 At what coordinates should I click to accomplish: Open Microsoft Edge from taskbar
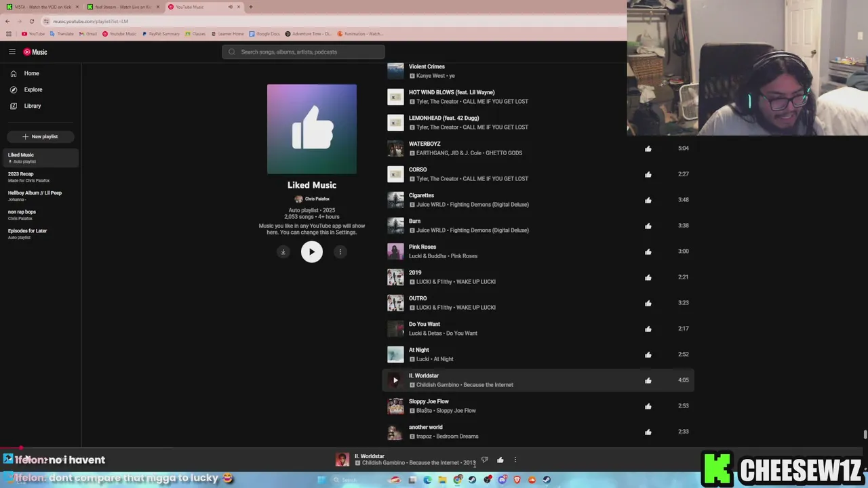point(427,480)
